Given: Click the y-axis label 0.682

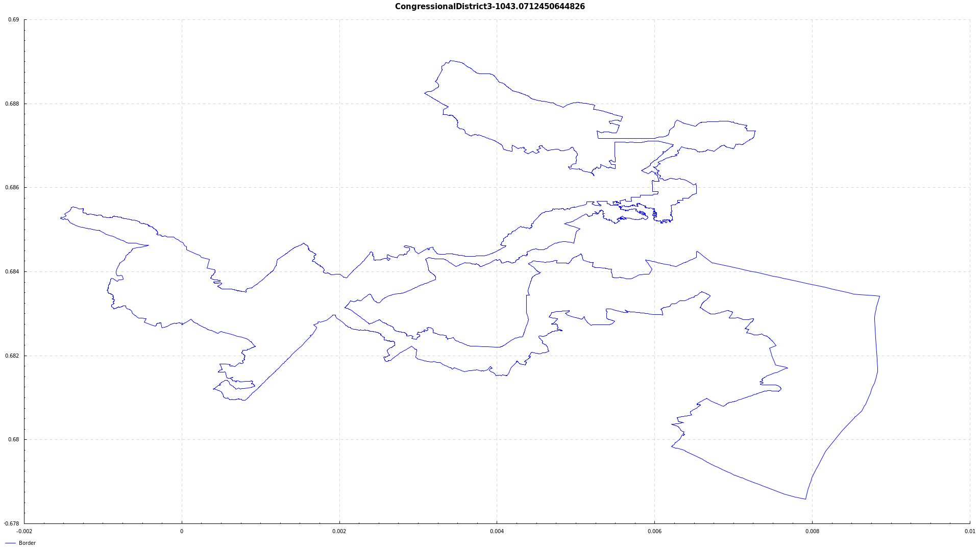Looking at the screenshot, I should pos(12,356).
